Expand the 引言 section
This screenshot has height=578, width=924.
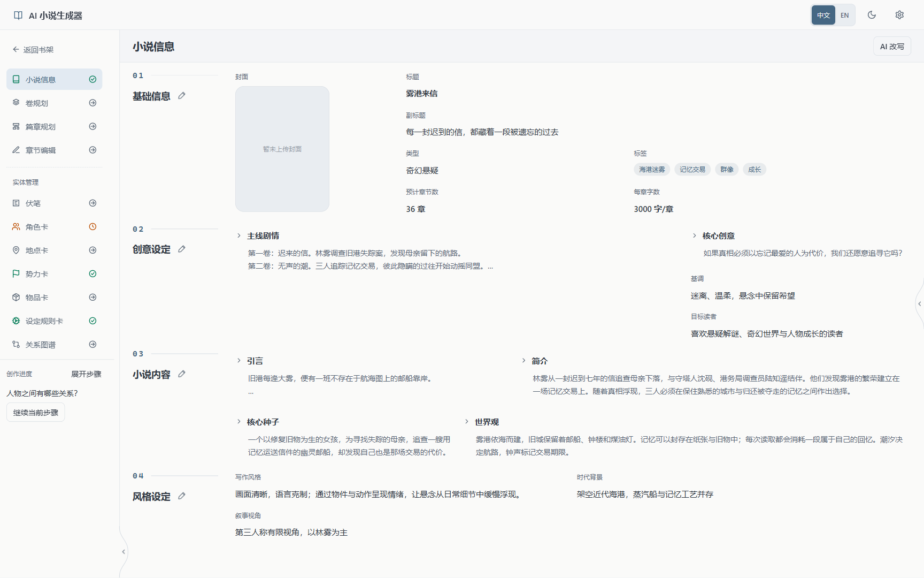tap(250, 361)
